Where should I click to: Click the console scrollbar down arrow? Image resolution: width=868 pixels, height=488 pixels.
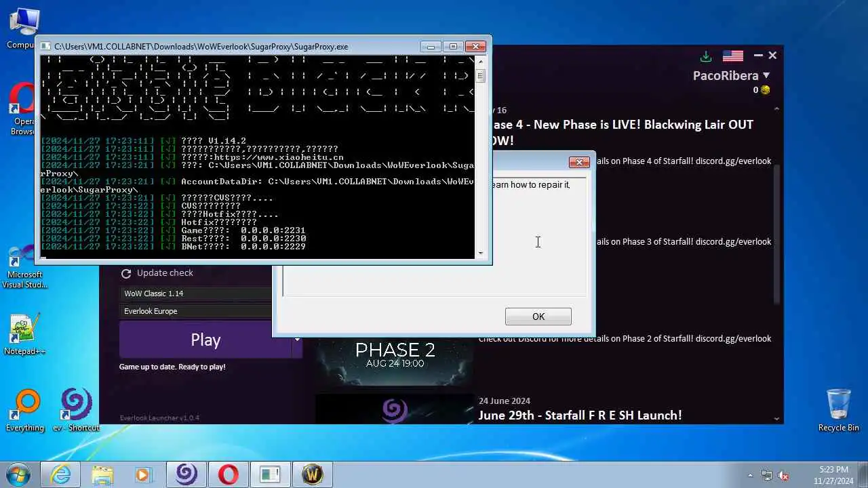481,253
